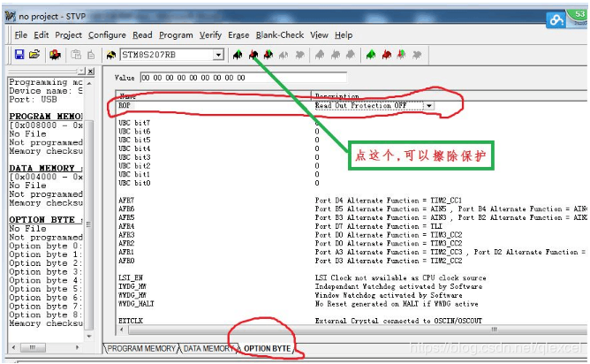The height and width of the screenshot is (364, 590).
Task: Open the File menu
Action: (x=20, y=35)
